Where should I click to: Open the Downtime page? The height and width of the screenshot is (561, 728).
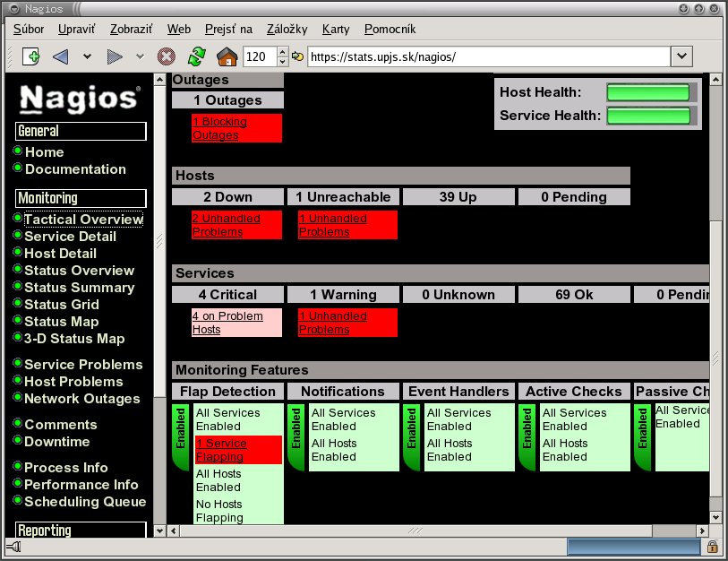coord(57,442)
